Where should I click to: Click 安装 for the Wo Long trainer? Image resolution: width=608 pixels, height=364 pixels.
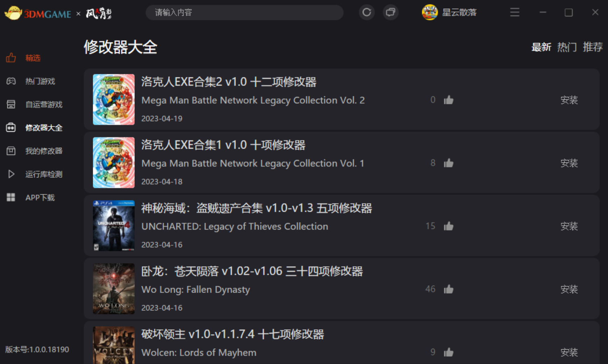pyautogui.click(x=569, y=289)
